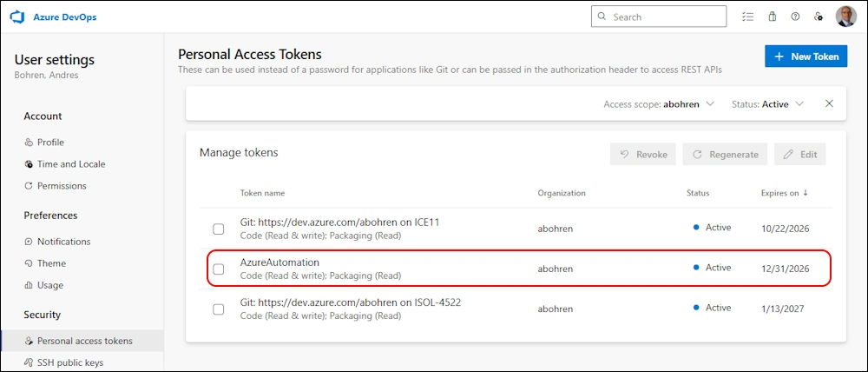Click the New Token button
The image size is (868, 372).
click(806, 56)
